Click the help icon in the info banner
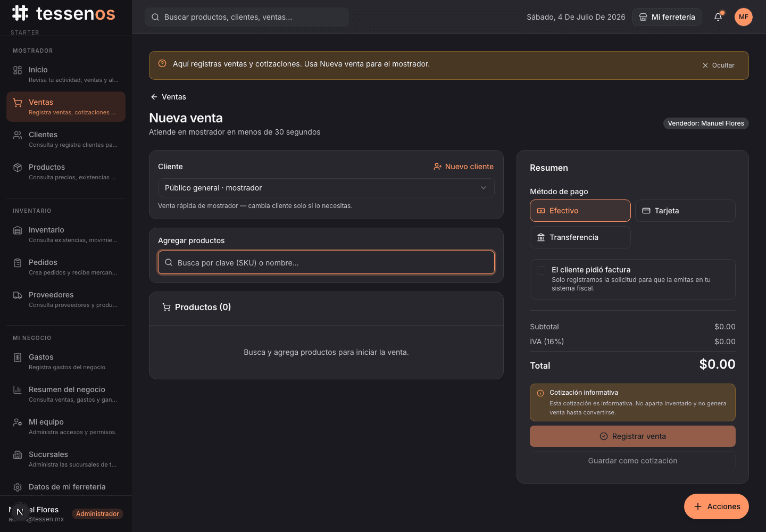766x532 pixels. pyautogui.click(x=162, y=63)
